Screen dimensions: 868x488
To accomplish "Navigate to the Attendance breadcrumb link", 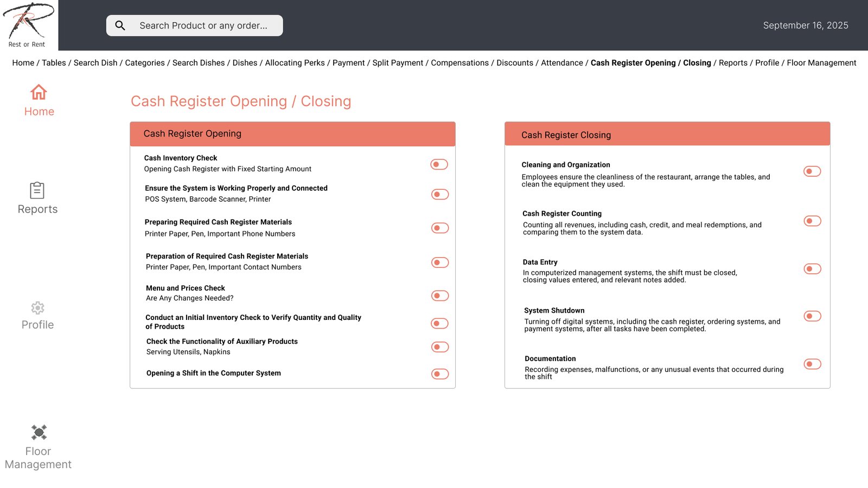I will point(561,63).
